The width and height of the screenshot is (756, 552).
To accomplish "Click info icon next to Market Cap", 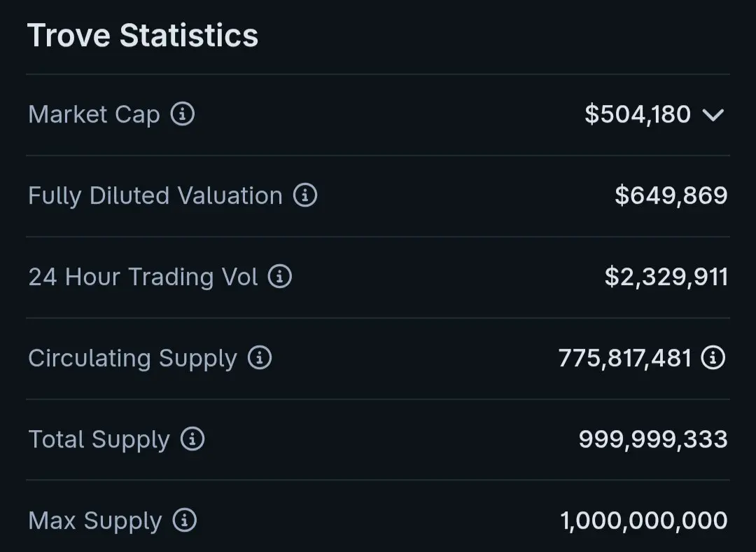I will click(183, 113).
